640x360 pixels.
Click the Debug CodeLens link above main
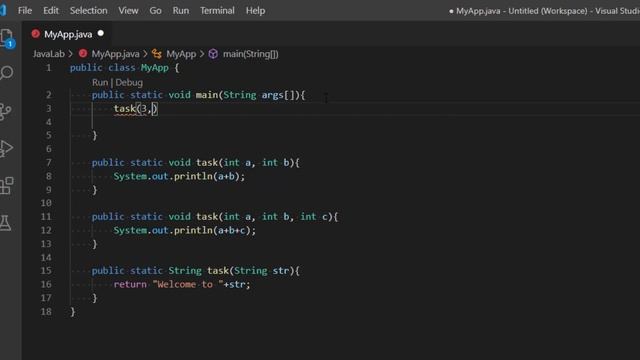point(129,82)
